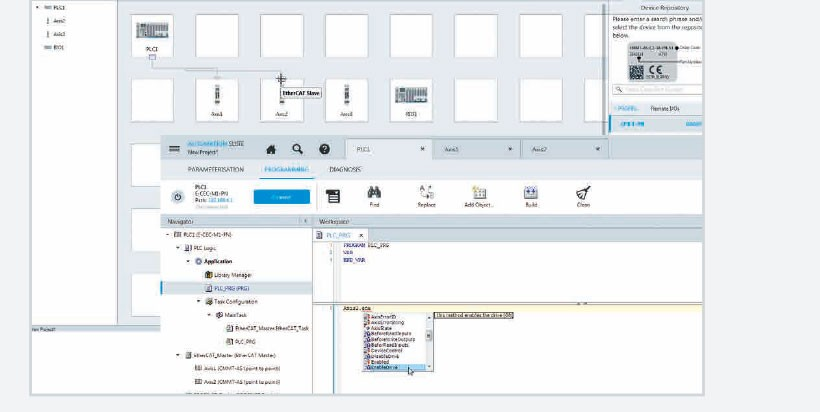The image size is (820, 412).
Task: Toggle the PLC1 power button
Action: click(x=177, y=197)
